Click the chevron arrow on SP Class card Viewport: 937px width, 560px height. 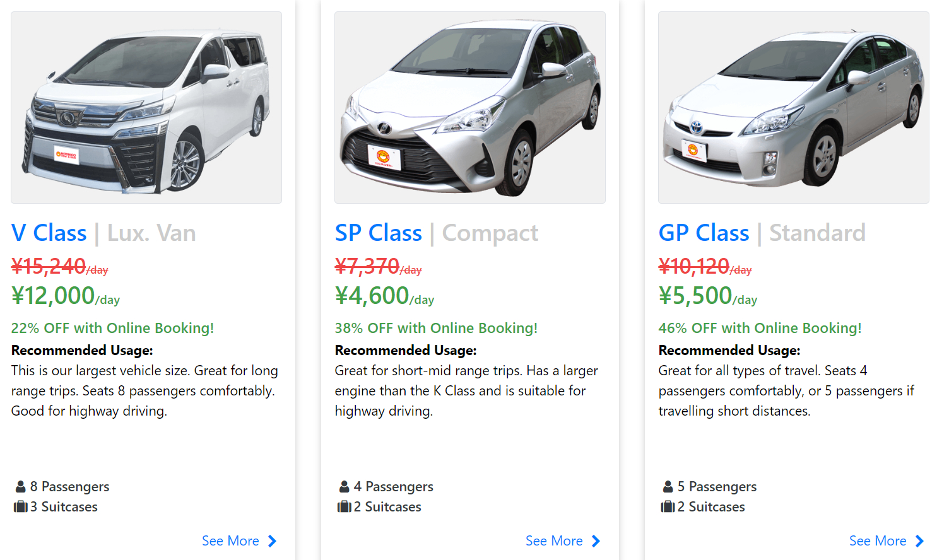tap(596, 541)
